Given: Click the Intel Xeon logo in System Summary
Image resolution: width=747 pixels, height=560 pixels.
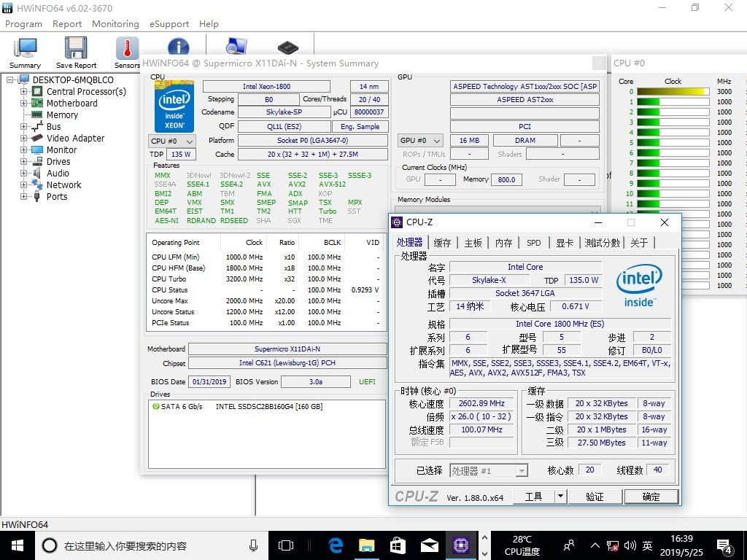Looking at the screenshot, I should click(174, 106).
